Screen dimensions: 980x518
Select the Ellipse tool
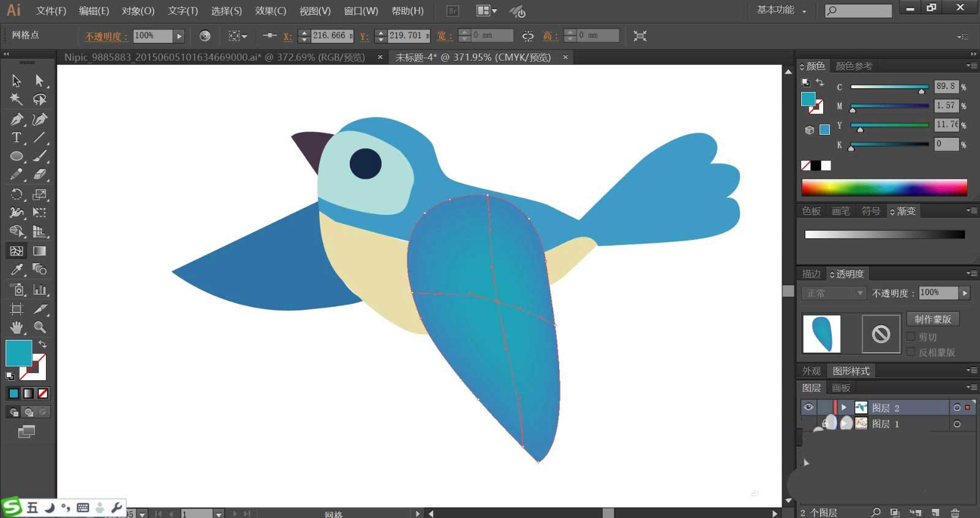[x=17, y=157]
